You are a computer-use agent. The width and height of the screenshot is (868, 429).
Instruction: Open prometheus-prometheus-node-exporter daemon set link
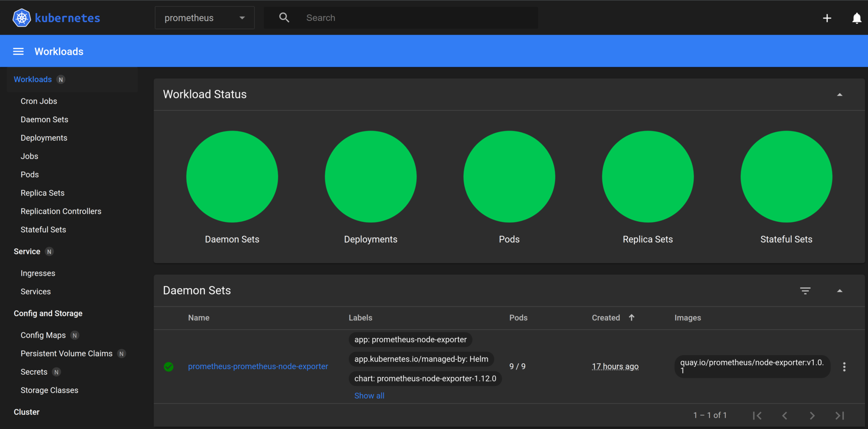(258, 366)
